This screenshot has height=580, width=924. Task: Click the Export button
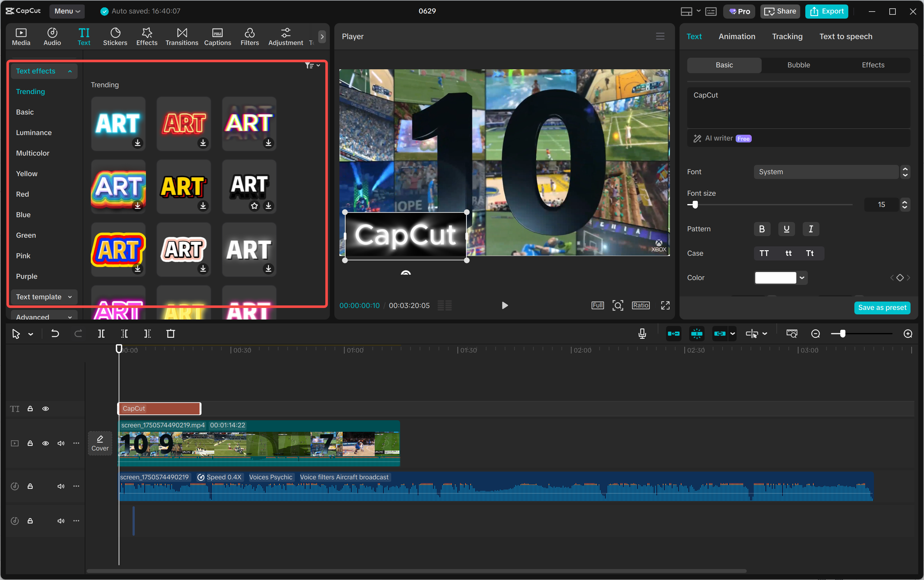click(x=826, y=11)
